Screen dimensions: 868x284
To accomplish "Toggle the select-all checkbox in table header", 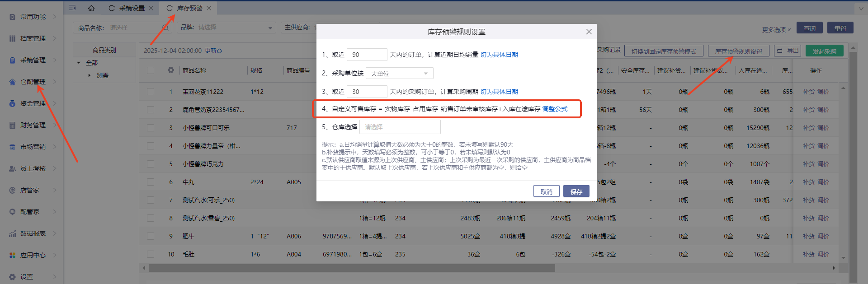I will [x=151, y=70].
